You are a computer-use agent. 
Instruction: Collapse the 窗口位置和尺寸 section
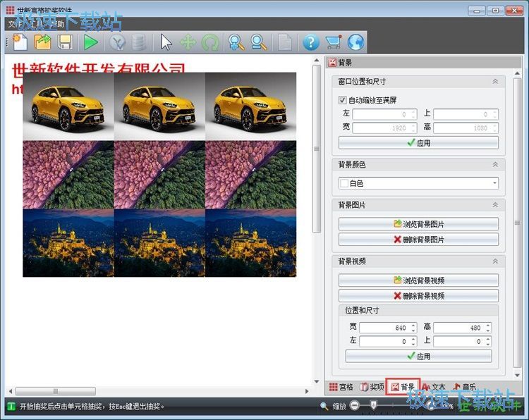tap(495, 81)
